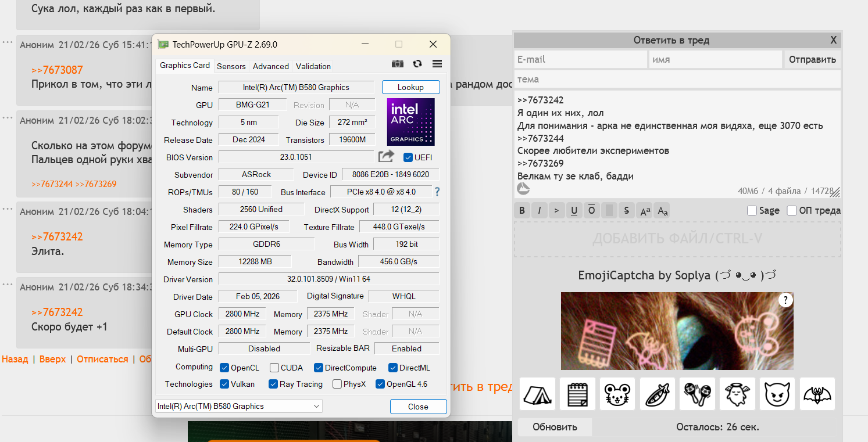Toggle the Ray Tracing checkbox
868x442 pixels.
[273, 384]
